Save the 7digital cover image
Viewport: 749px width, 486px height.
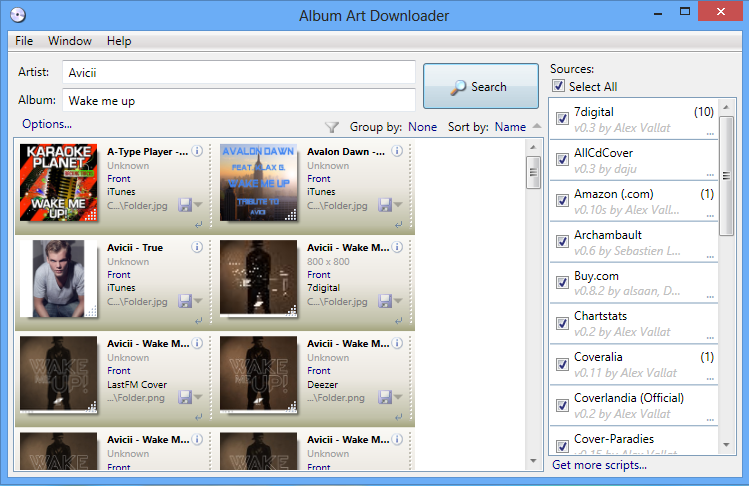[x=385, y=301]
